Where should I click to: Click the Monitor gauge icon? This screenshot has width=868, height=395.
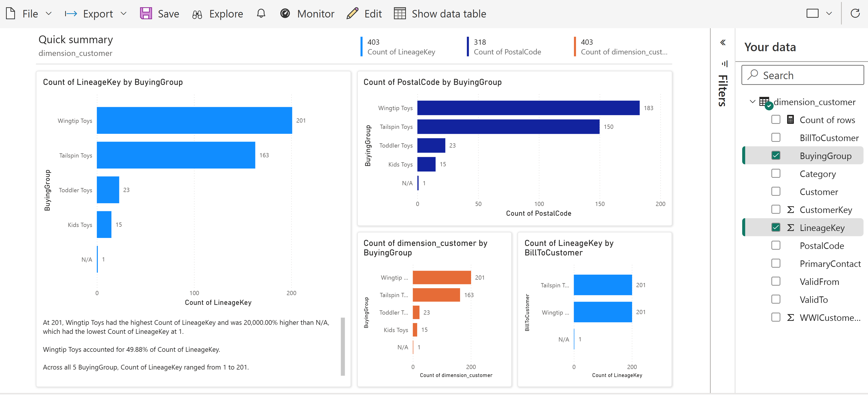point(285,13)
